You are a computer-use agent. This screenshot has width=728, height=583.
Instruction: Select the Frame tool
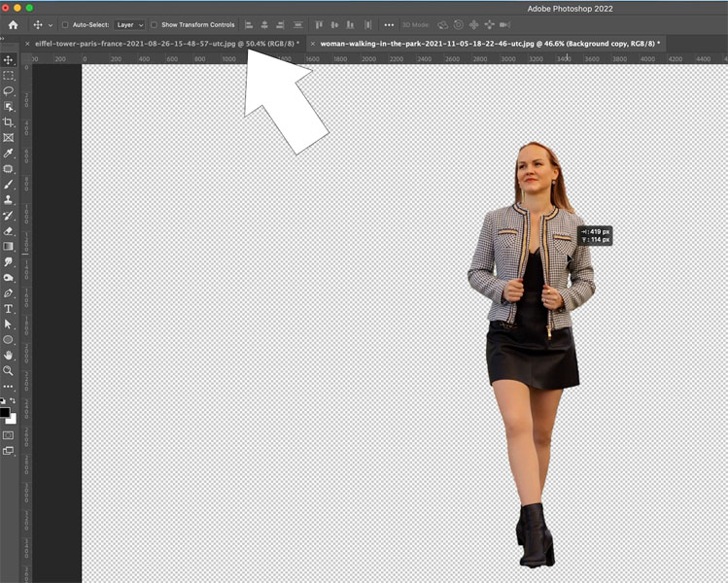click(9, 137)
